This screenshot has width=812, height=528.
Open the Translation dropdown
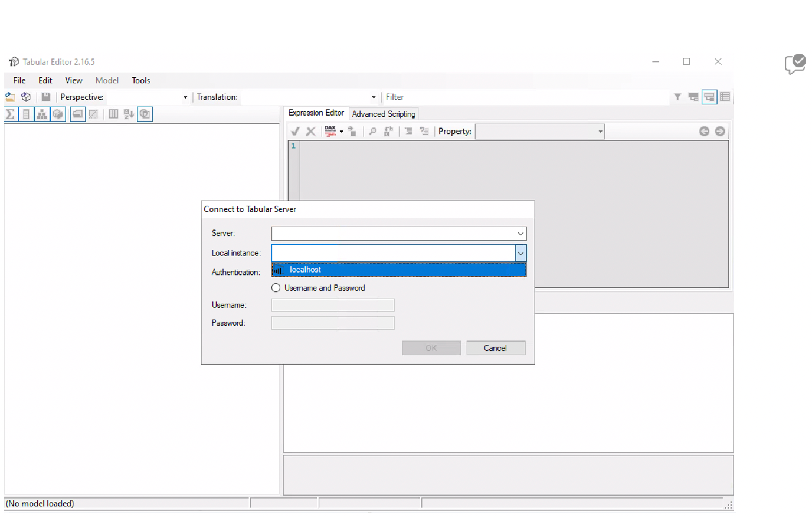[374, 97]
